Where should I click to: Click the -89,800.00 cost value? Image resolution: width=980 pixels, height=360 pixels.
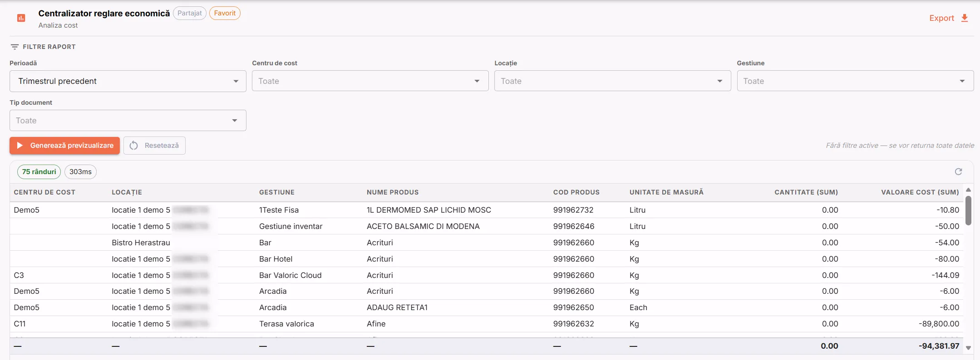click(939, 324)
